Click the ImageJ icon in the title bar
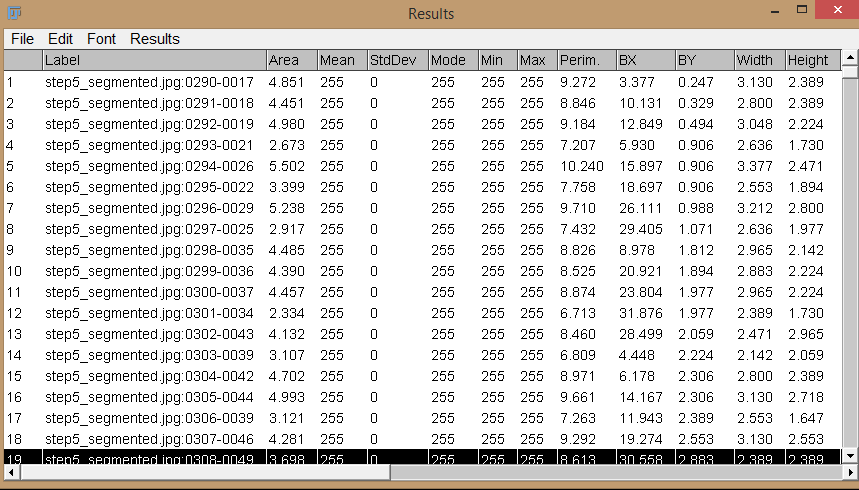The width and height of the screenshot is (859, 490). click(x=14, y=13)
